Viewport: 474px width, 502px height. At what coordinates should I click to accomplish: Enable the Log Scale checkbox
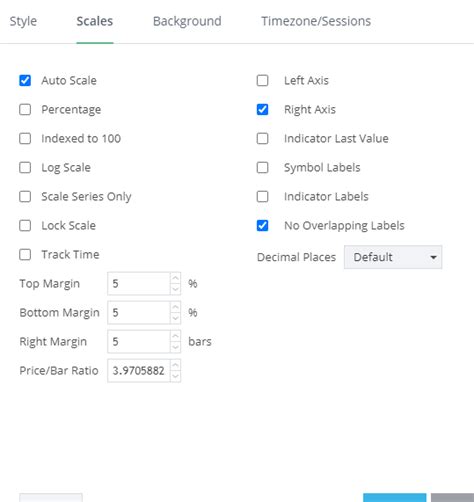point(25,167)
